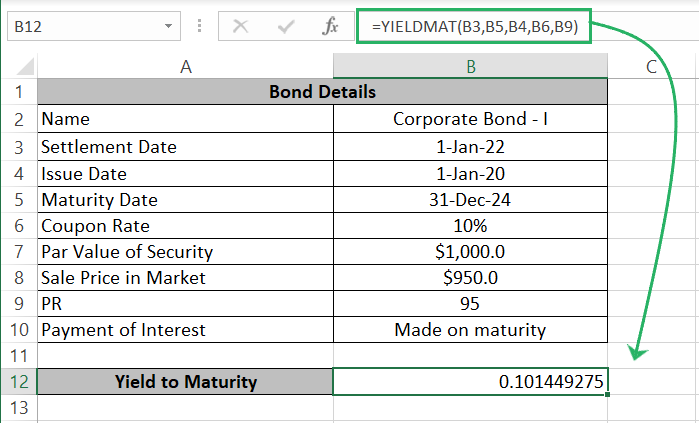Click the Select All corner triangle
This screenshot has width=699, height=423.
[18, 67]
